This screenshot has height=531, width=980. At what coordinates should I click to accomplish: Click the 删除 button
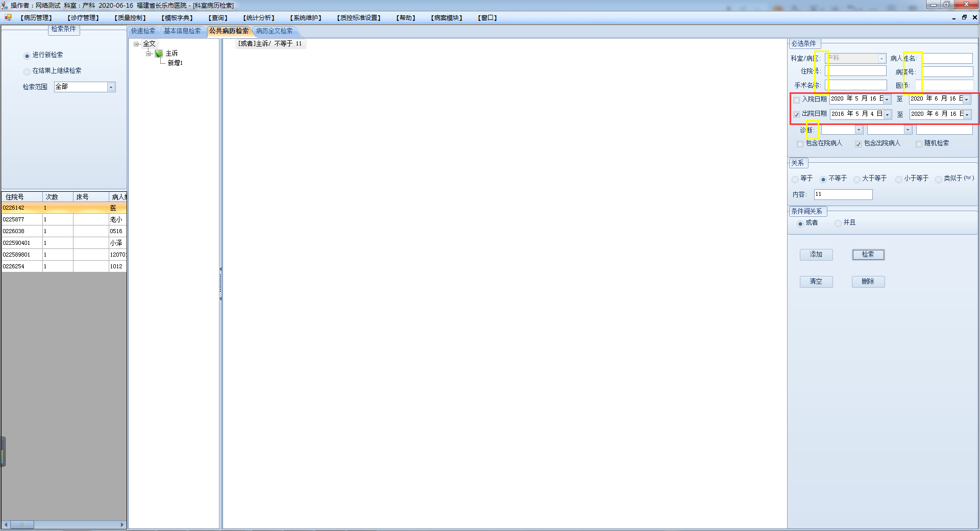point(868,282)
